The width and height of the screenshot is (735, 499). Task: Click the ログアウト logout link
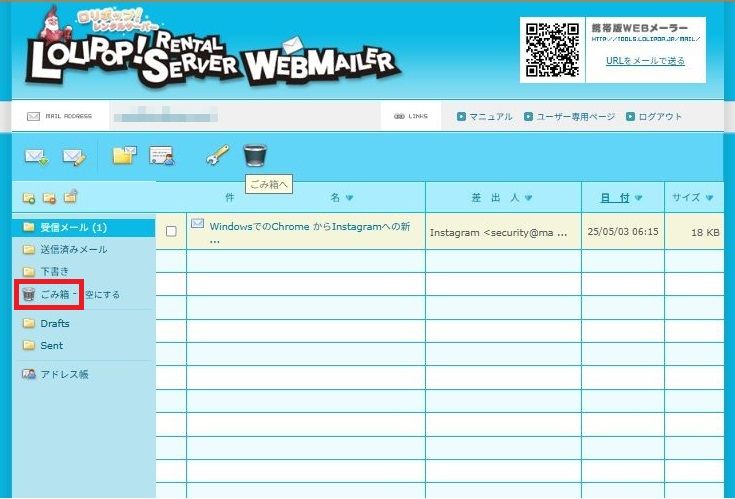(x=659, y=116)
